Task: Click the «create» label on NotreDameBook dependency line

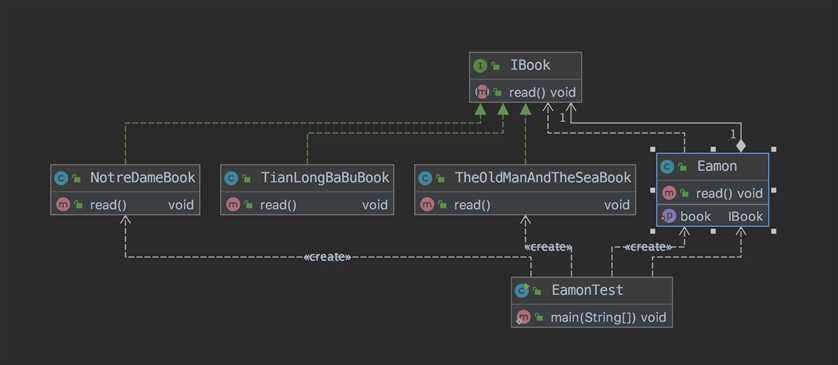Action: tap(327, 257)
